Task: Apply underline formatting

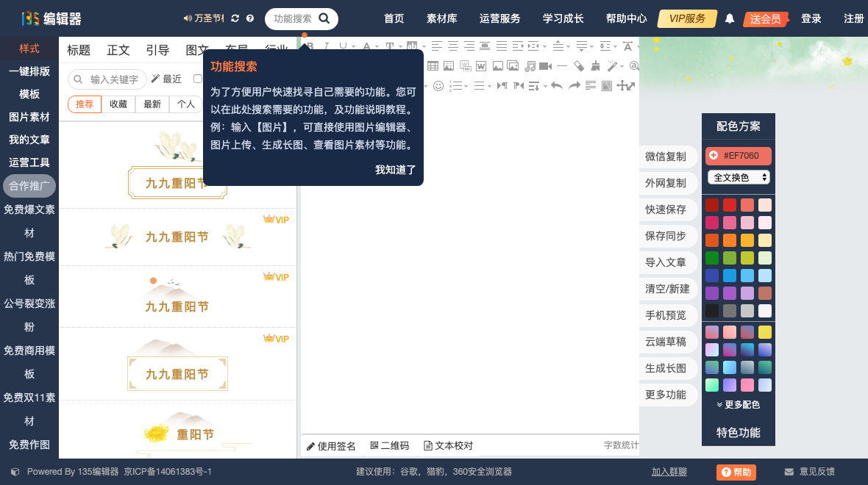Action: pos(344,46)
